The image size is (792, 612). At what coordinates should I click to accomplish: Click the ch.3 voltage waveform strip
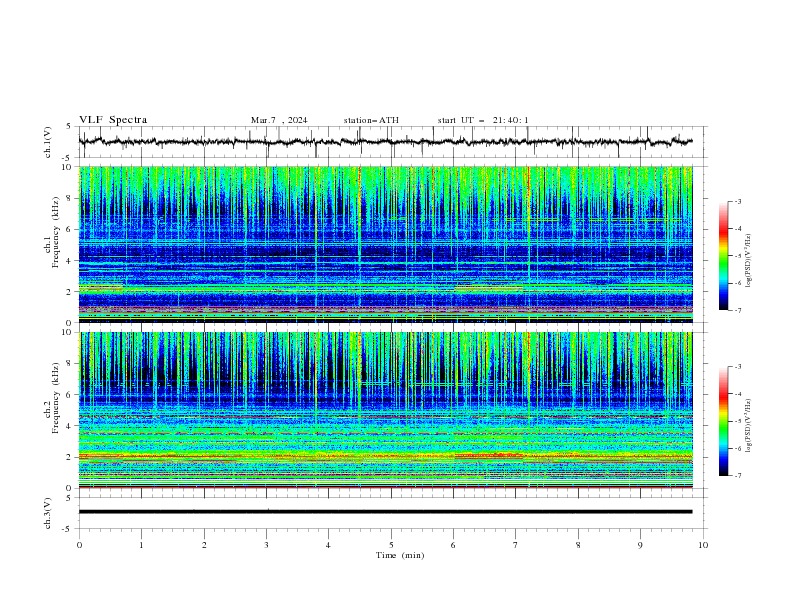point(385,512)
